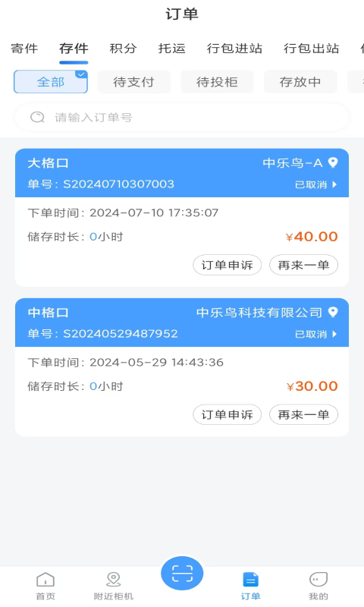
Task: Click the search magnifier icon
Action: 37,117
